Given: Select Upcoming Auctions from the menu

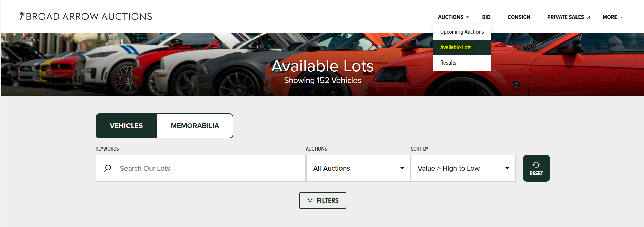Looking at the screenshot, I should (x=462, y=32).
